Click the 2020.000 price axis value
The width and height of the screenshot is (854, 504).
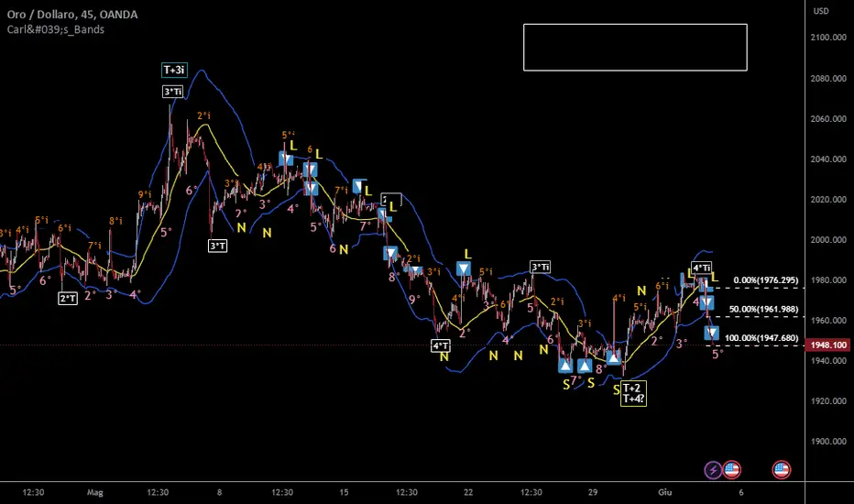(x=828, y=200)
